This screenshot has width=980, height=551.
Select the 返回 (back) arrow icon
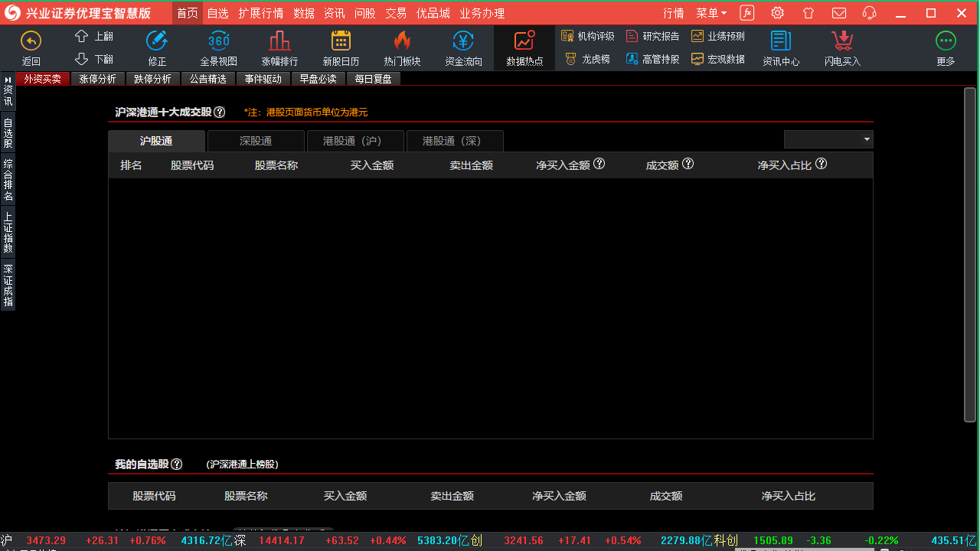[x=30, y=40]
